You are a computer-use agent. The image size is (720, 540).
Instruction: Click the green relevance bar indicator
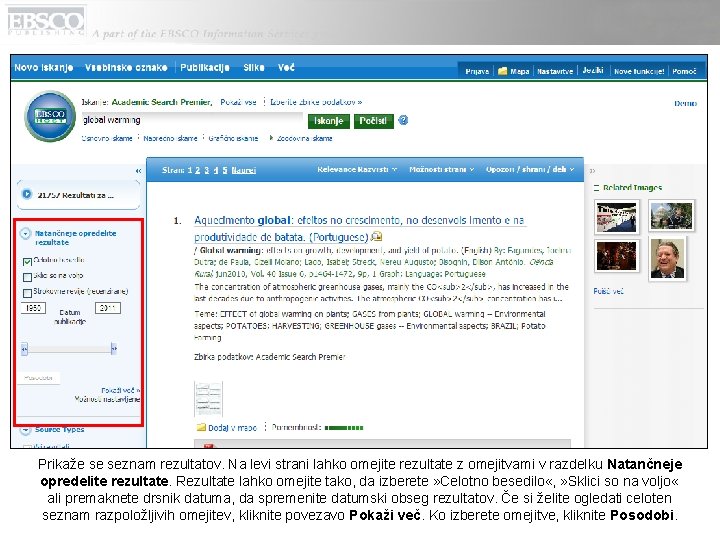pyautogui.click(x=344, y=428)
